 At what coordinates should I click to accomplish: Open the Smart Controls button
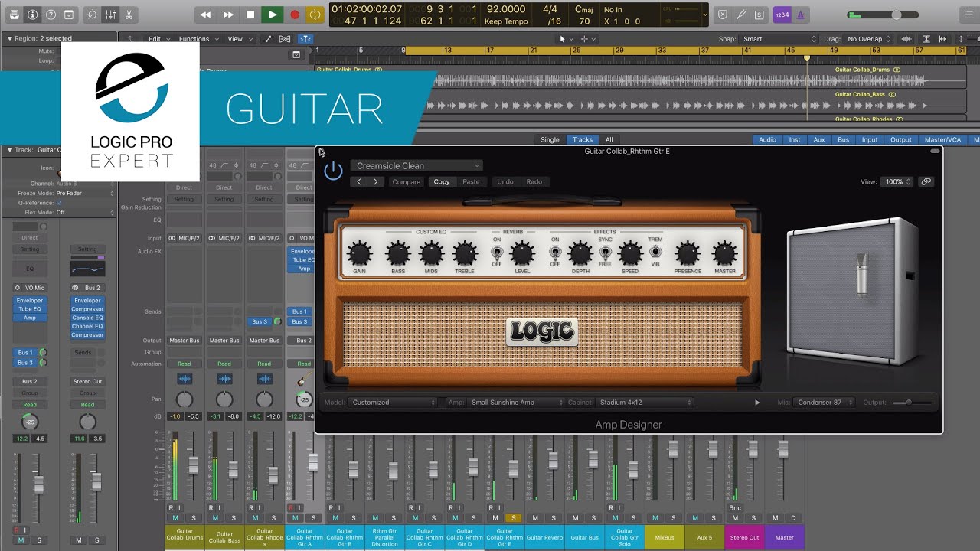tap(93, 15)
